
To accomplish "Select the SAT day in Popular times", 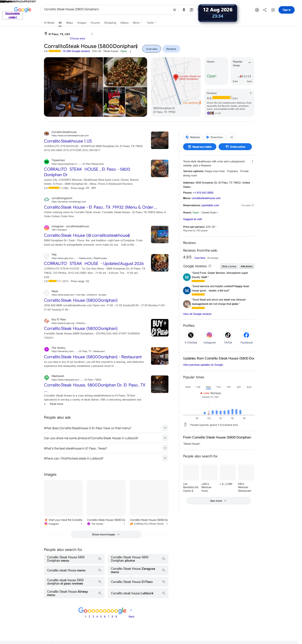I will point(239,387).
